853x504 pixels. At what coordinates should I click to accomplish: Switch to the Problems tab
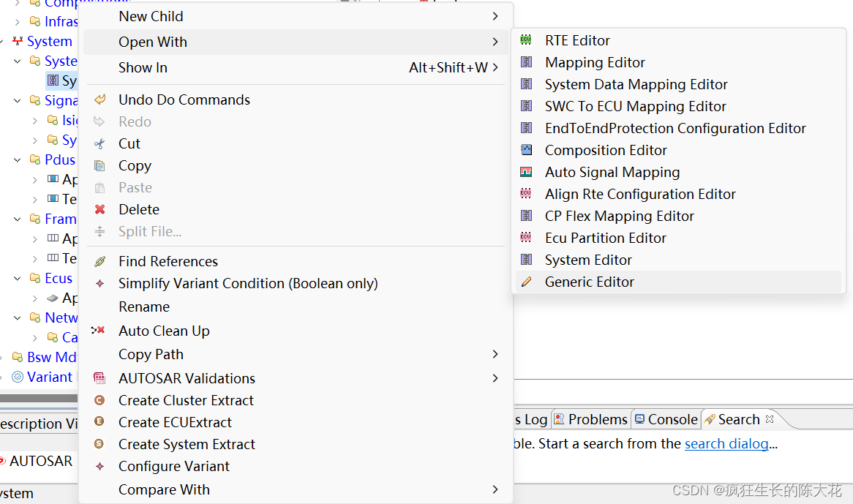[597, 419]
